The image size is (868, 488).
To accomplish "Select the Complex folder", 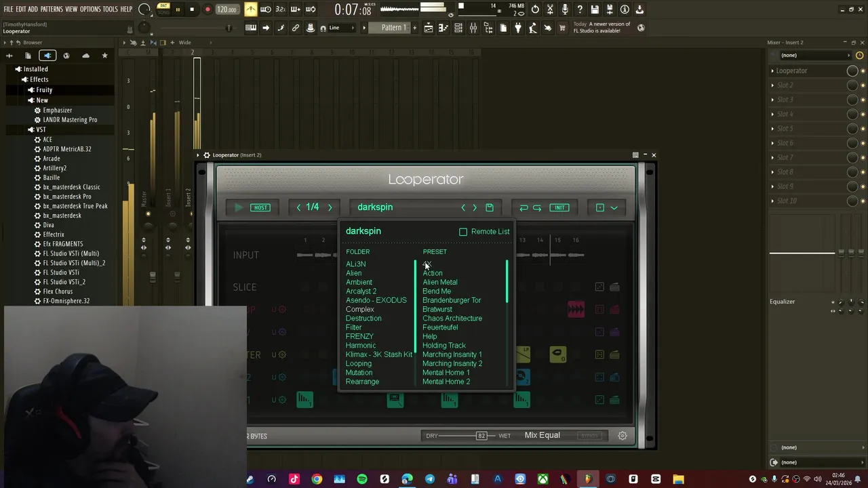I will pyautogui.click(x=360, y=309).
